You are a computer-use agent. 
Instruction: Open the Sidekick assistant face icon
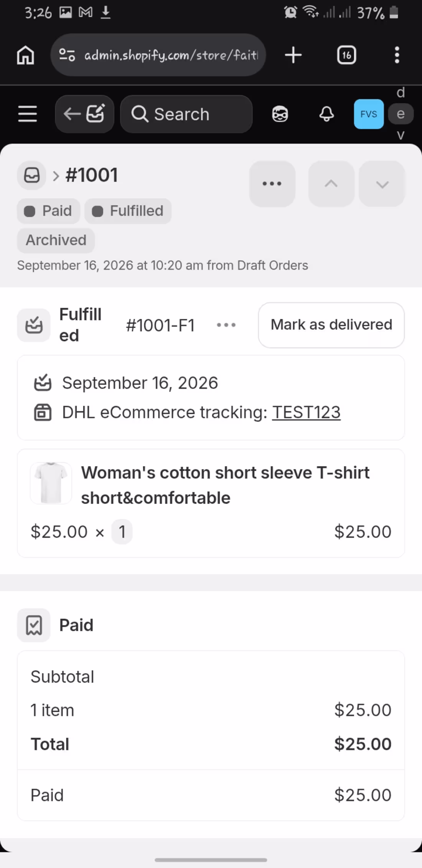pos(280,114)
